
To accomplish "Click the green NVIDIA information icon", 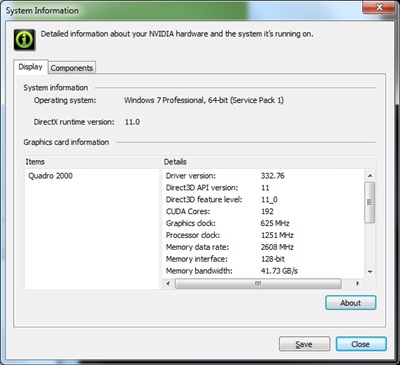I will pos(24,40).
